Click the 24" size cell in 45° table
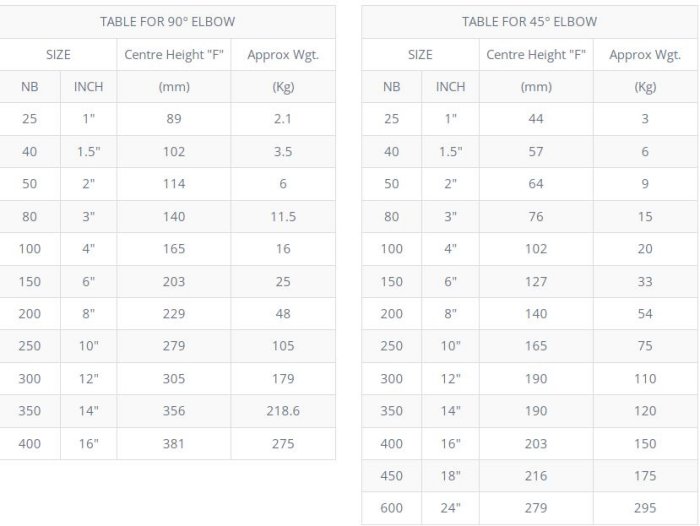Screen dimensions: 700x526 450,508
